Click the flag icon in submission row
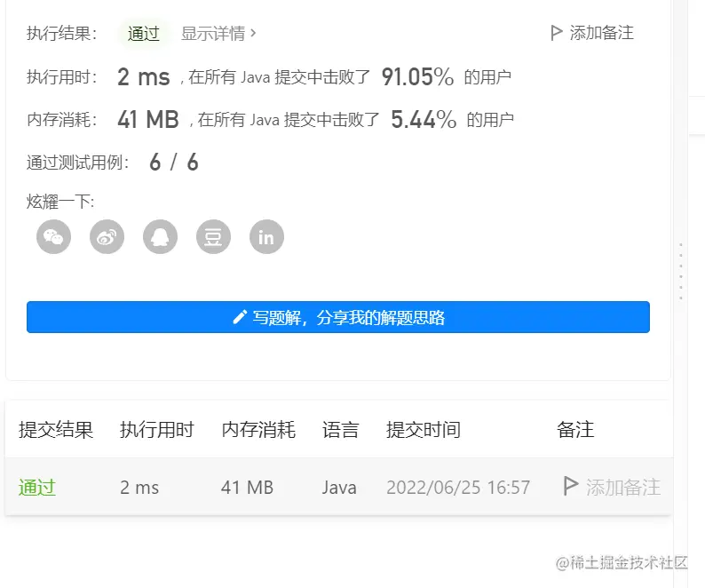 [x=571, y=487]
